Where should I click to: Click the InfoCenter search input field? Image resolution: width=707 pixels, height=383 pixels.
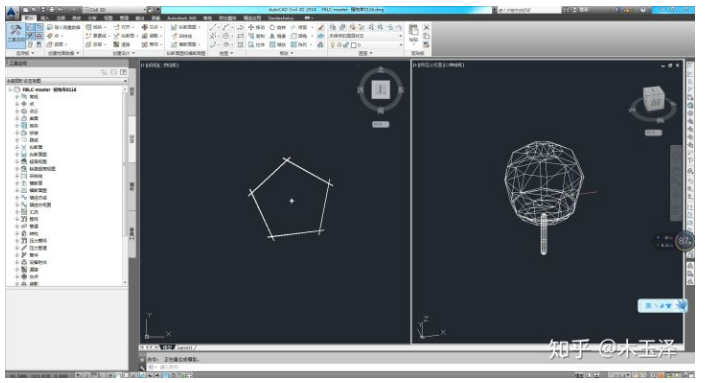tap(529, 9)
